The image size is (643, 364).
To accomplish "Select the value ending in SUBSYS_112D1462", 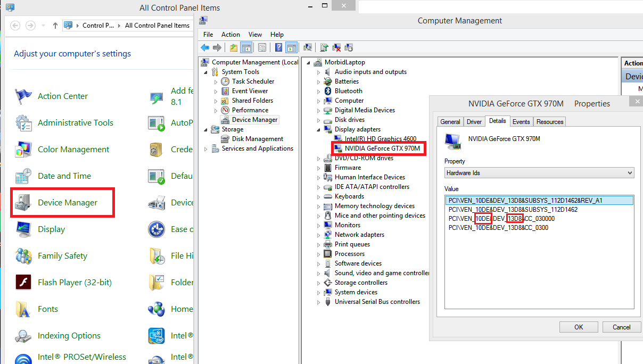I will [513, 210].
